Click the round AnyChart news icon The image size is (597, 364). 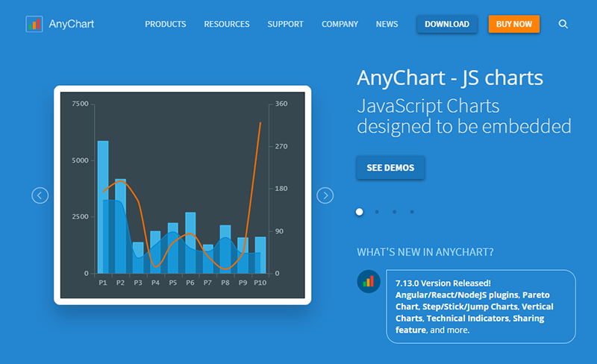369,282
